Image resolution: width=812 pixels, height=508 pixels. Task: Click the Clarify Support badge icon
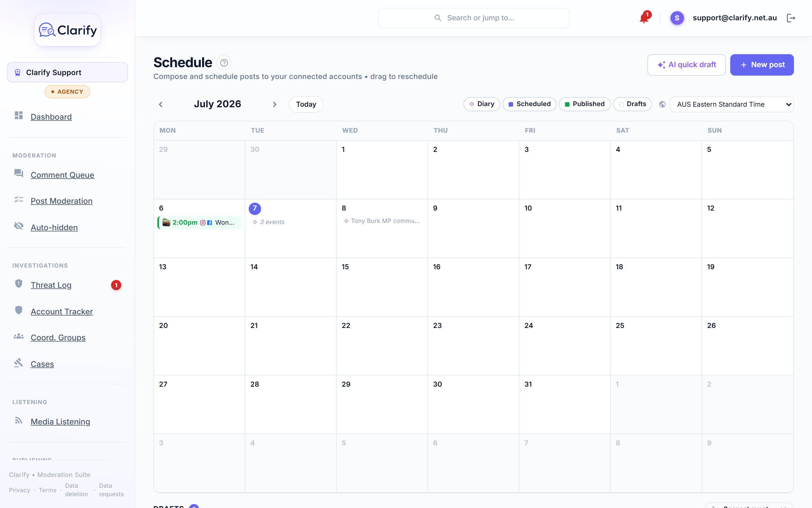[18, 73]
